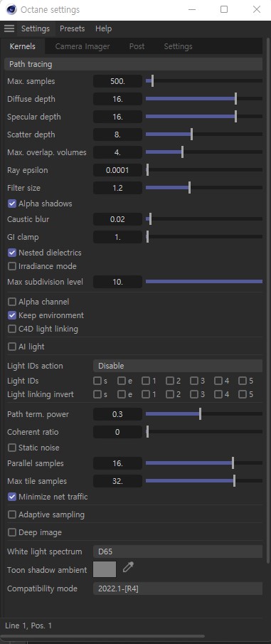The image size is (271, 644).
Task: Enable Light IDs checkbox 3
Action: tap(193, 381)
